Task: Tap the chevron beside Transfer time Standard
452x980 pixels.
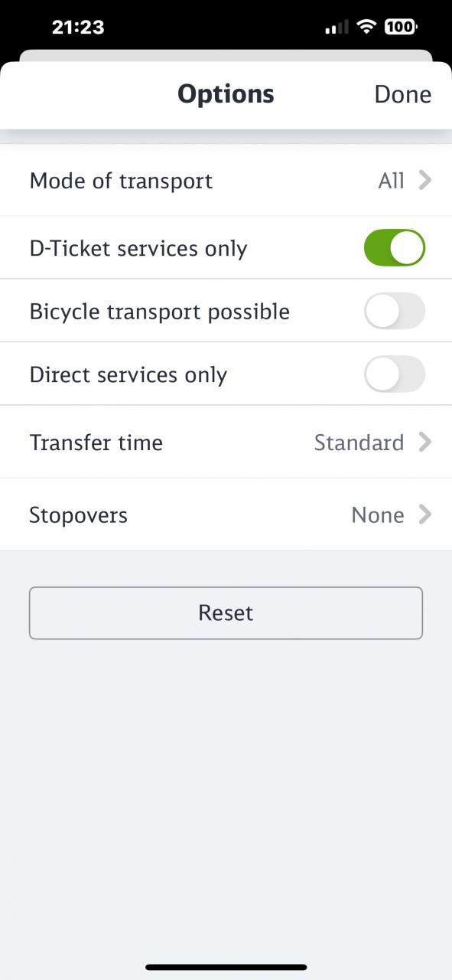Action: 425,443
